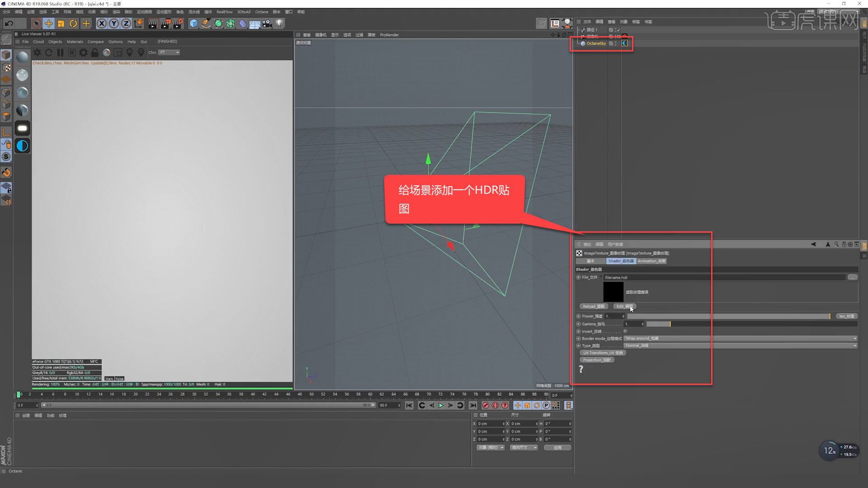Open Edit Render Settings icon
This screenshot has width=868, height=488.
point(178,23)
